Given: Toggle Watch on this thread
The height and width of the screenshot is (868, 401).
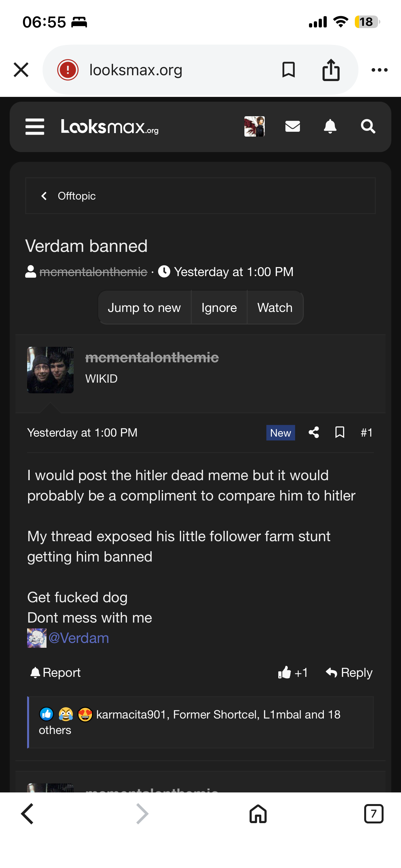Looking at the screenshot, I should [x=275, y=308].
